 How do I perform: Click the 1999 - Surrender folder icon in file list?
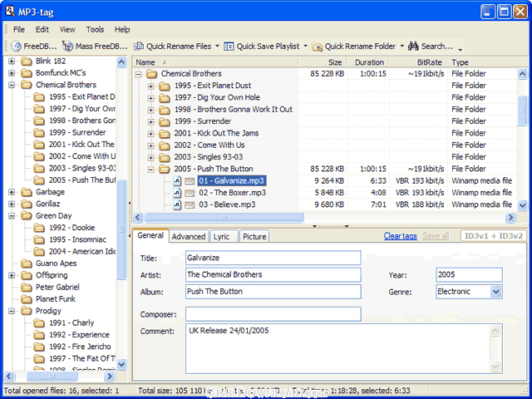(165, 121)
